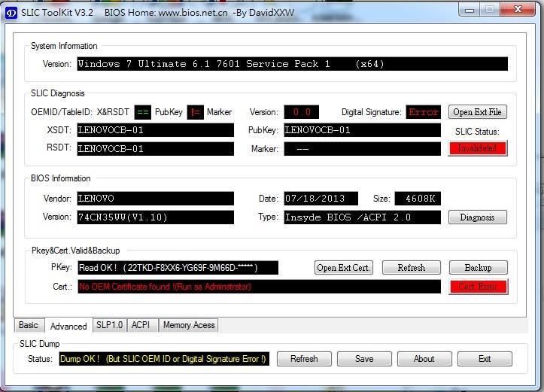Click the Windows version info field
Screen dimensions: 544x392
tap(292, 64)
